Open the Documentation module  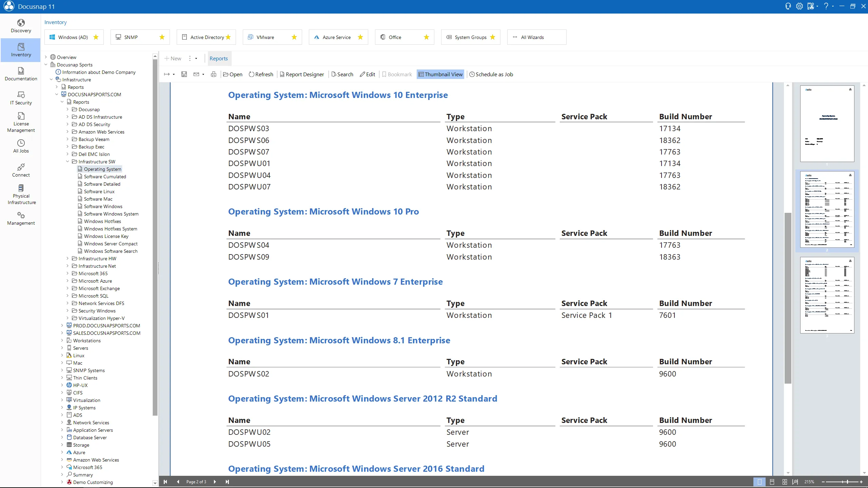point(21,74)
